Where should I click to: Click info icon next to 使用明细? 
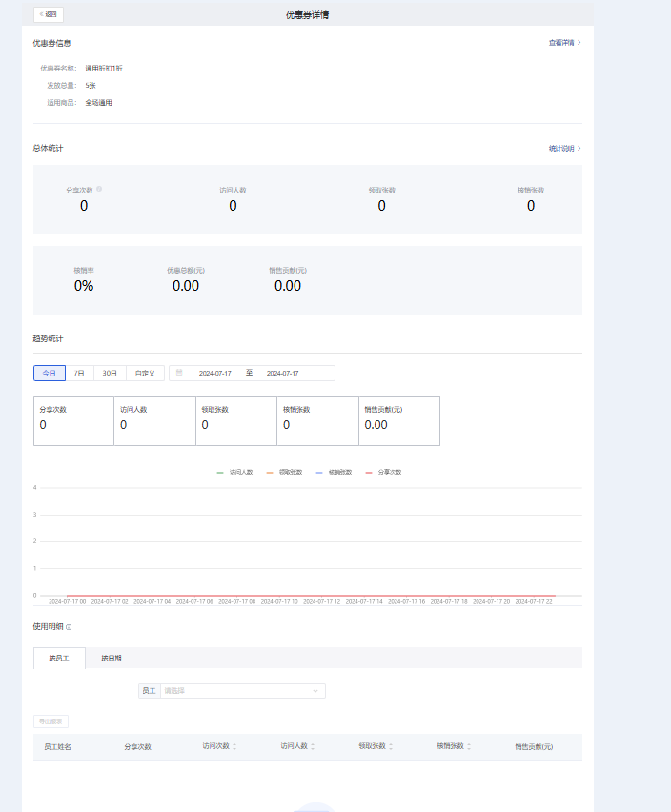pyautogui.click(x=69, y=627)
